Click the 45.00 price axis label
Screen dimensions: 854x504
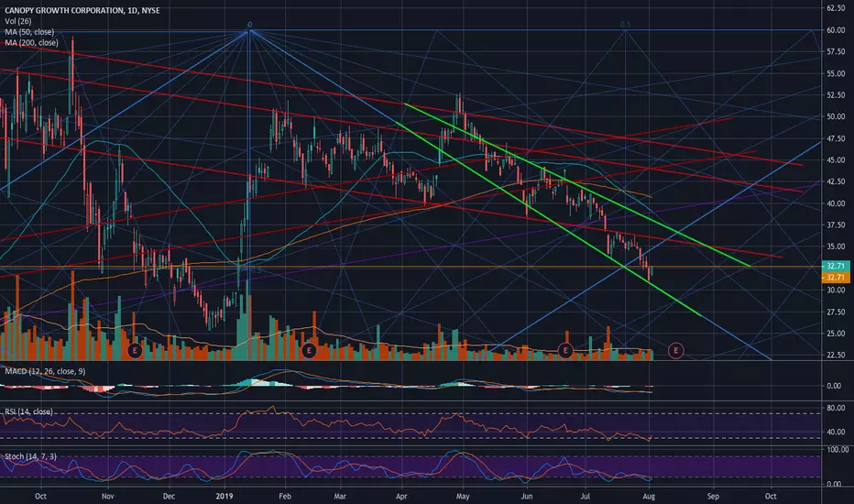click(836, 160)
